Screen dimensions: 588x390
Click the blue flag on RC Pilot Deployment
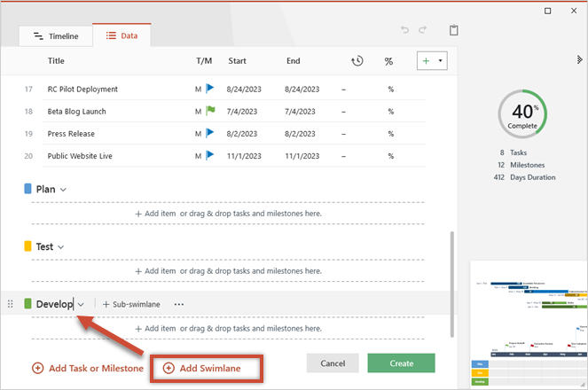point(210,89)
